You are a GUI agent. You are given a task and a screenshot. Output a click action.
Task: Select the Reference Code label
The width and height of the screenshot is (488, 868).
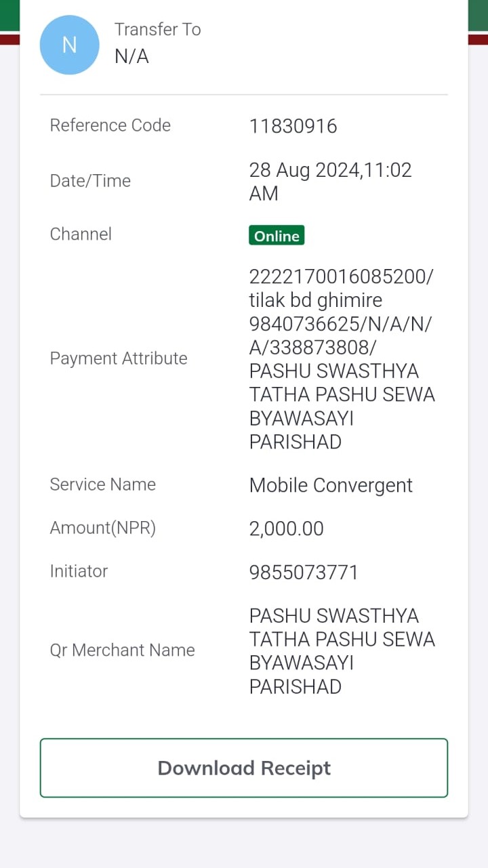click(110, 125)
